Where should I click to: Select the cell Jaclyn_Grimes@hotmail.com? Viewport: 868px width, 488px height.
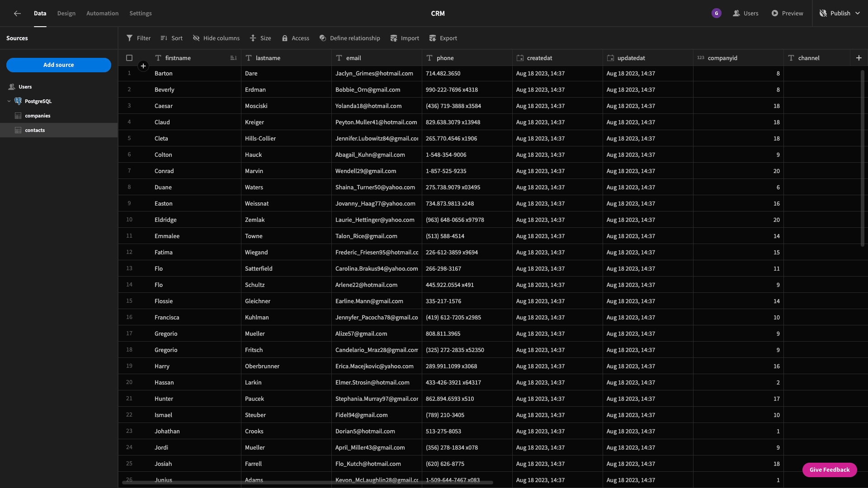pyautogui.click(x=377, y=73)
